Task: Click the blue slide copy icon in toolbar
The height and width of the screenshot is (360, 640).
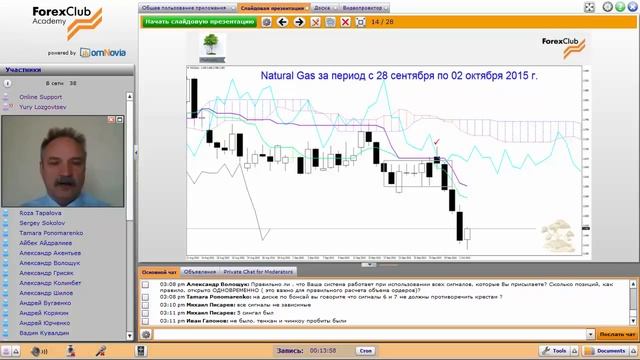Action: [330, 22]
